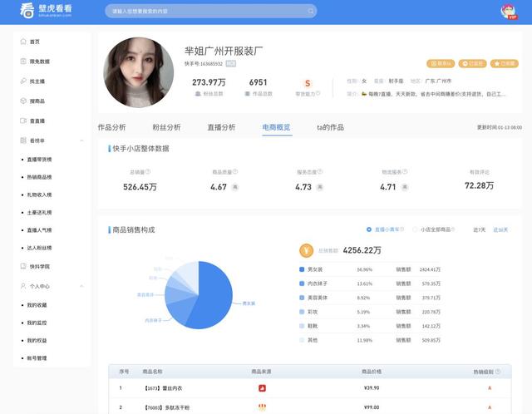Click the 首页 home icon in sidebar

click(x=23, y=42)
